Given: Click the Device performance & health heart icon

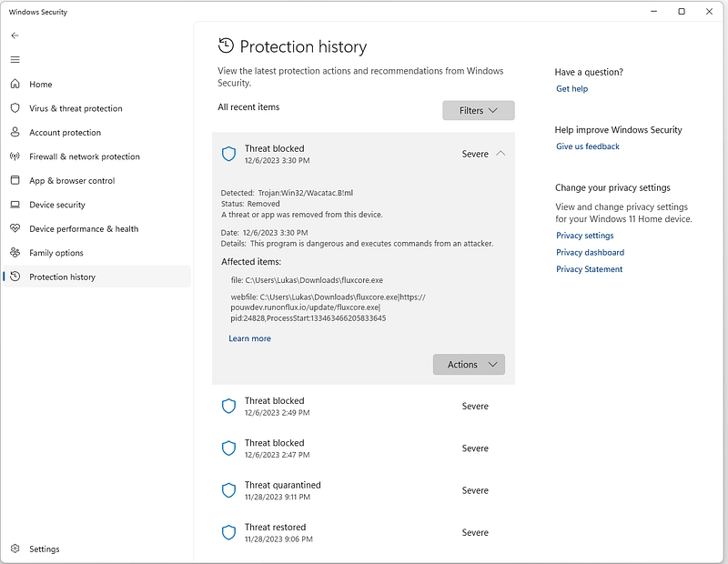Looking at the screenshot, I should point(15,228).
